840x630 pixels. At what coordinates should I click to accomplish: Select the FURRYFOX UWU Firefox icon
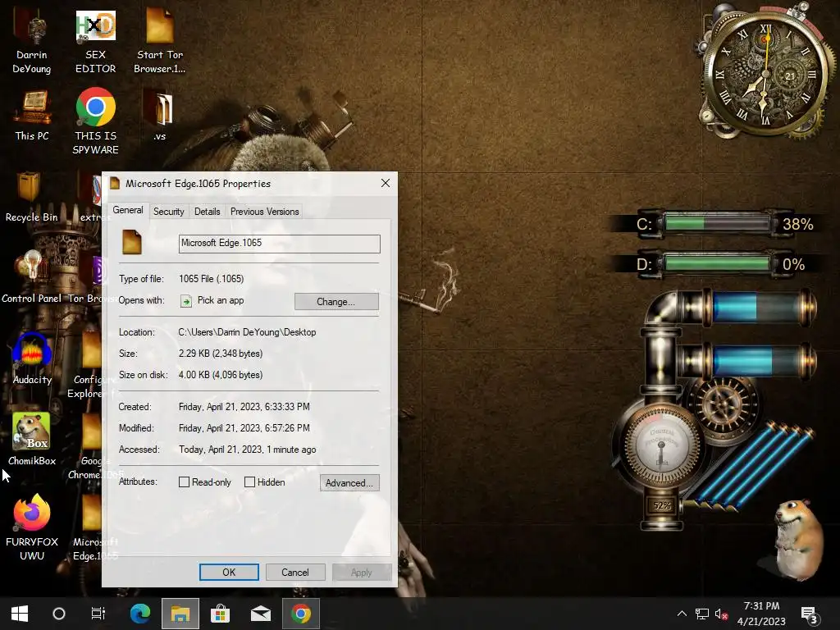click(x=32, y=527)
